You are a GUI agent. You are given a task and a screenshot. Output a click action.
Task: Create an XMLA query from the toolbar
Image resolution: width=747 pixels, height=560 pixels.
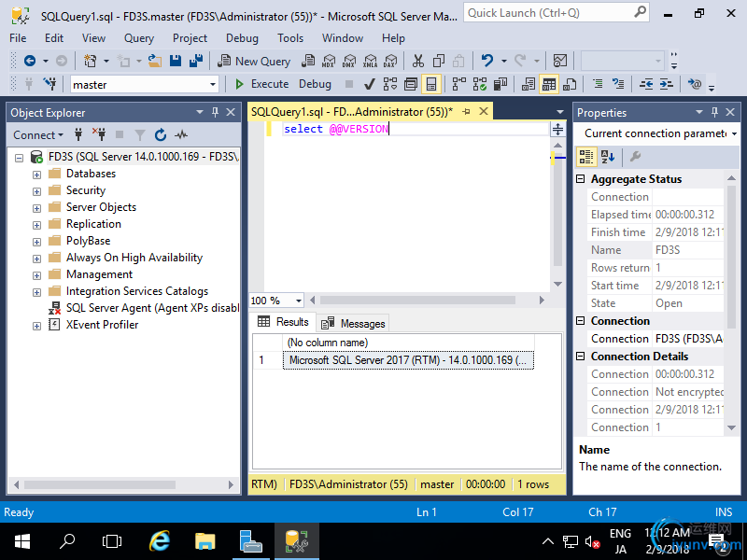point(370,61)
